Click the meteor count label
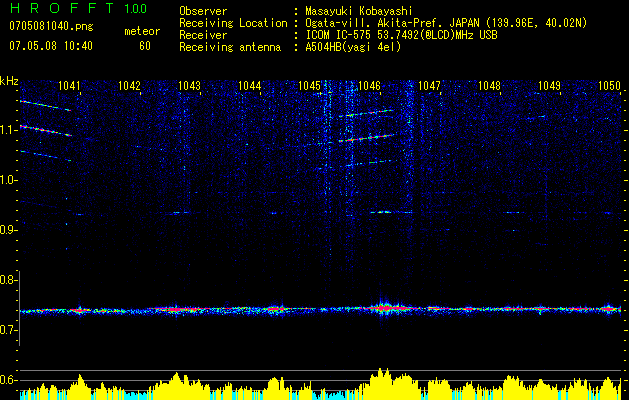629x400 pixels. [142, 31]
